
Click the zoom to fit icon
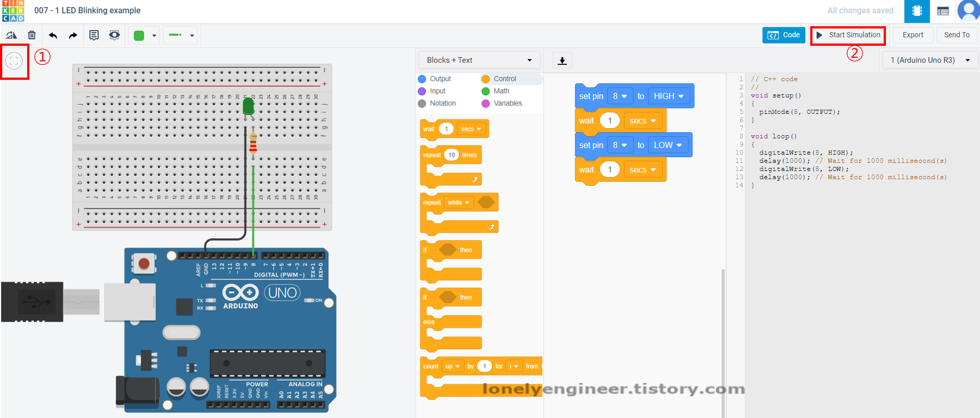pyautogui.click(x=14, y=60)
